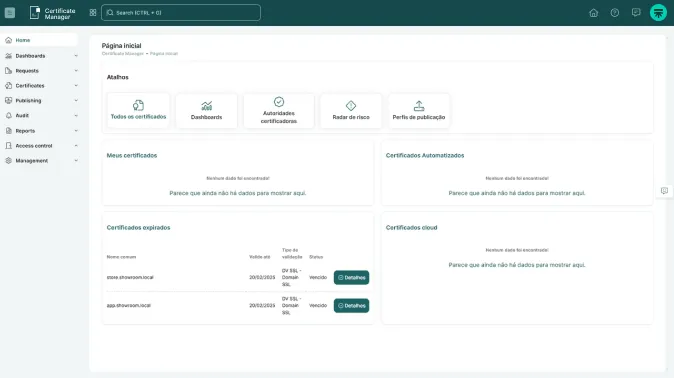The image size is (674, 378).
Task: Open the apps grid icon
Action: [93, 13]
